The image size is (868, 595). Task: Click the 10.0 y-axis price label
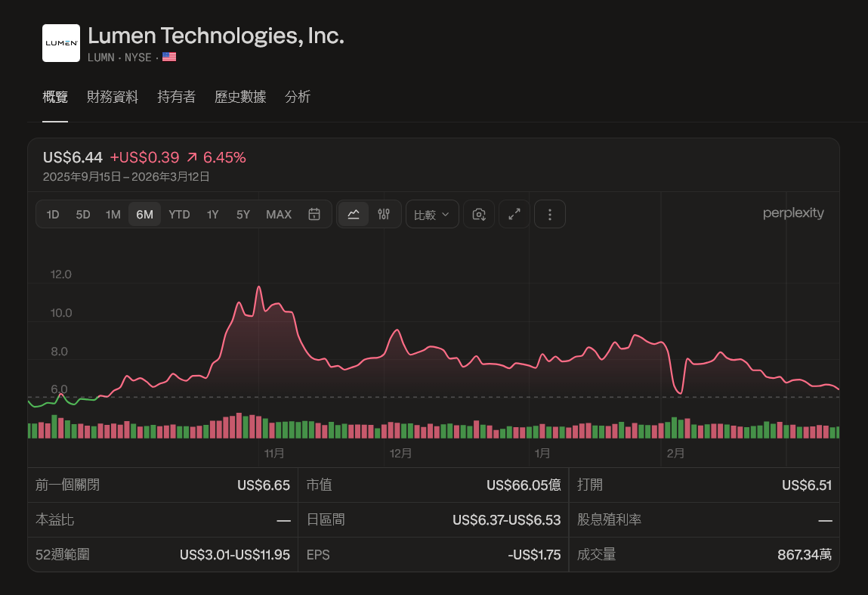pos(61,312)
